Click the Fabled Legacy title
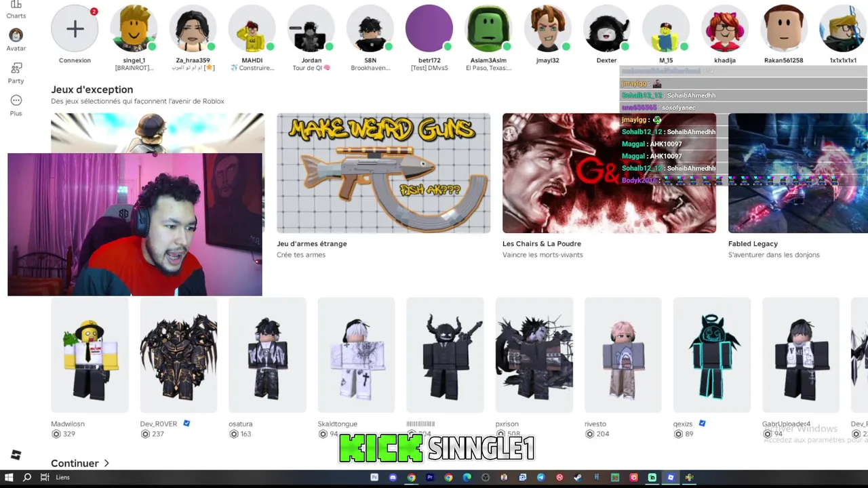The width and height of the screenshot is (868, 488). click(753, 243)
